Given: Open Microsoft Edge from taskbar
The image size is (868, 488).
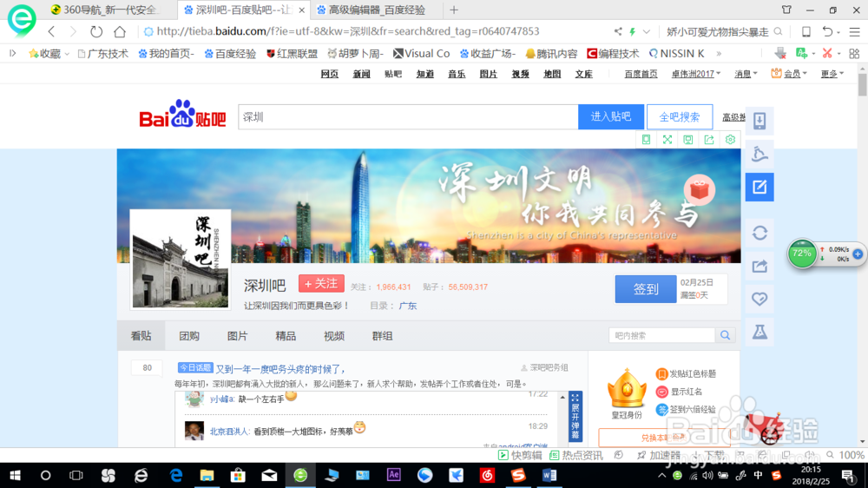Looking at the screenshot, I should click(176, 475).
